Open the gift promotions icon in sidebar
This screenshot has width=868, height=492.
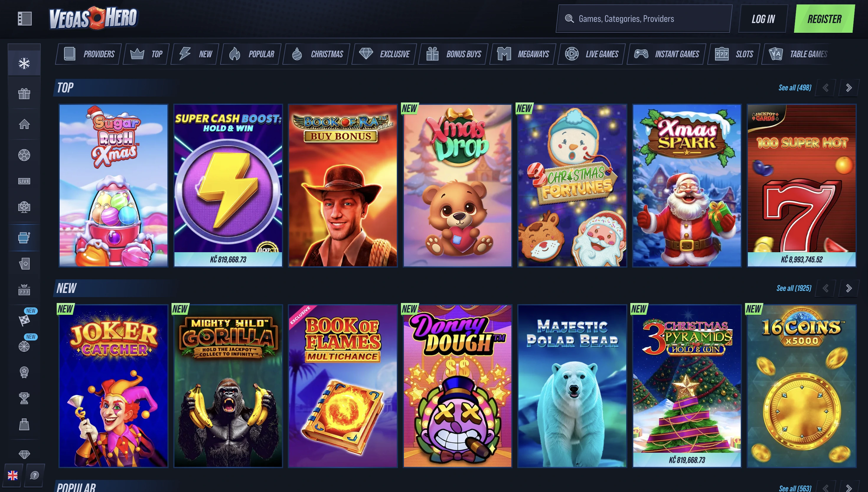pyautogui.click(x=24, y=94)
